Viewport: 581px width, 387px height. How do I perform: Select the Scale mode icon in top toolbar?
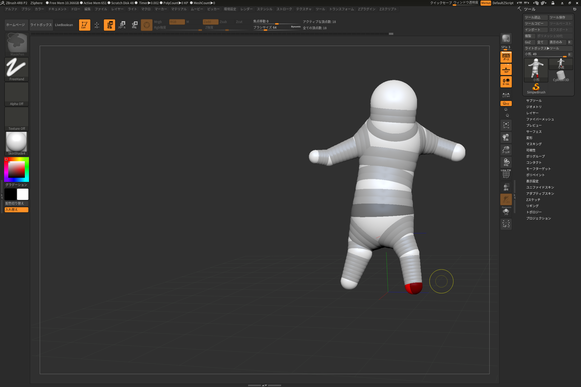coord(135,25)
